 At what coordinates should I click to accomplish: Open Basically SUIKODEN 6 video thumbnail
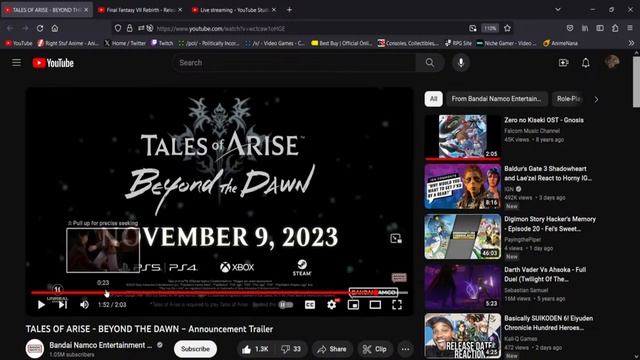(462, 336)
